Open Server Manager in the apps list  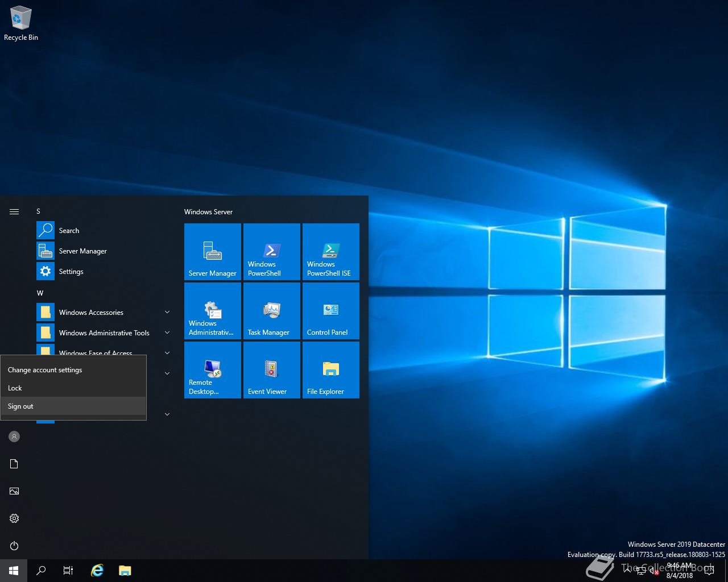point(105,251)
